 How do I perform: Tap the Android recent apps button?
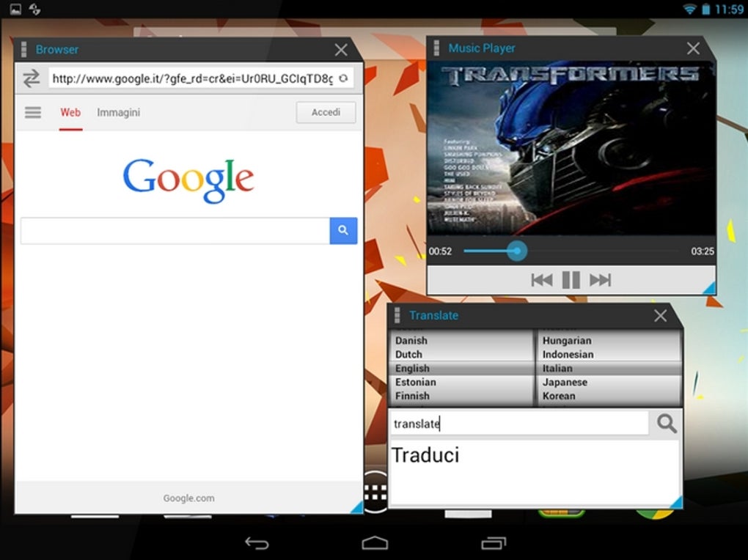click(x=494, y=543)
